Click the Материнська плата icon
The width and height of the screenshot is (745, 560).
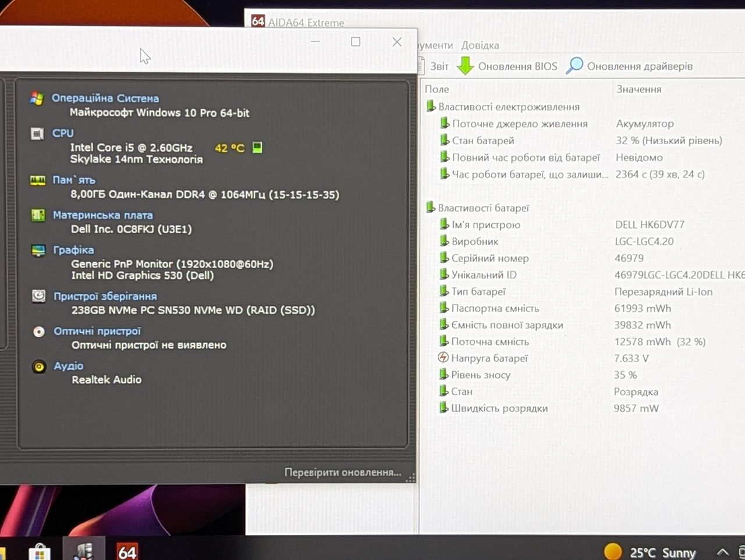38,216
